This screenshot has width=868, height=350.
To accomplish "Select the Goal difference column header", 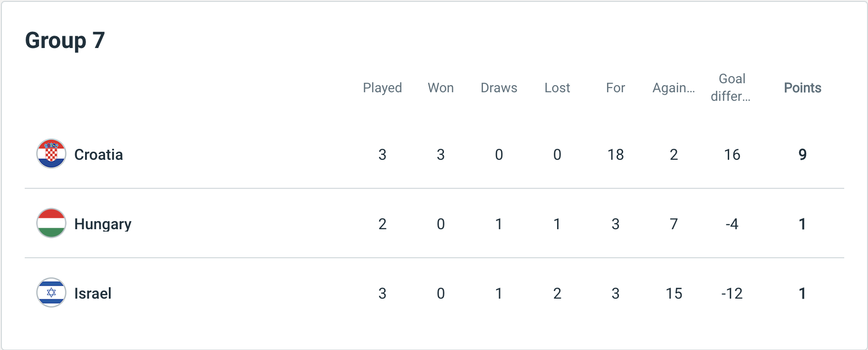I will tap(732, 87).
